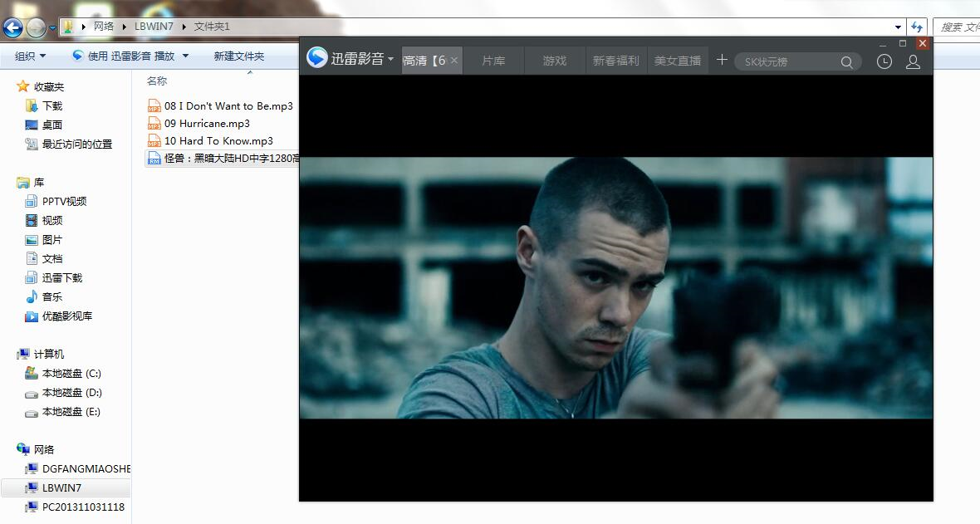Open playback history clock icon
Screen dimensions: 980x524
coord(884,61)
